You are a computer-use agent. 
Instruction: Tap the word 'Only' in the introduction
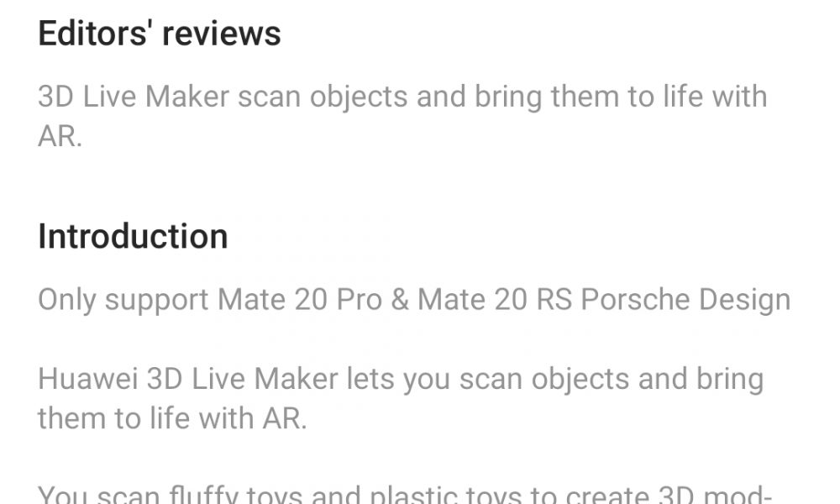[x=67, y=300]
